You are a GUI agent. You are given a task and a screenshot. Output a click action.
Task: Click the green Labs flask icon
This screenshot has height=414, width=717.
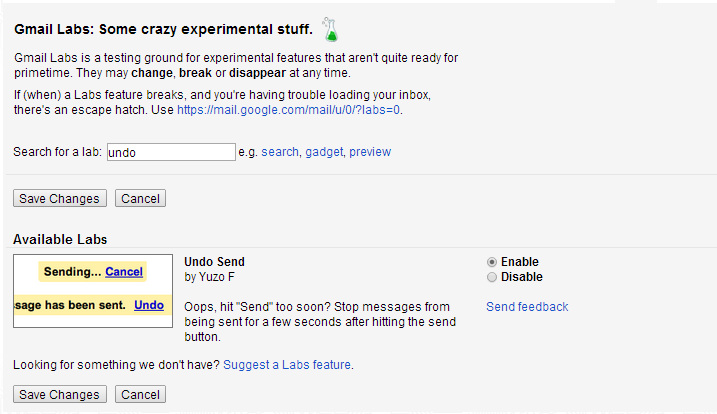(330, 29)
